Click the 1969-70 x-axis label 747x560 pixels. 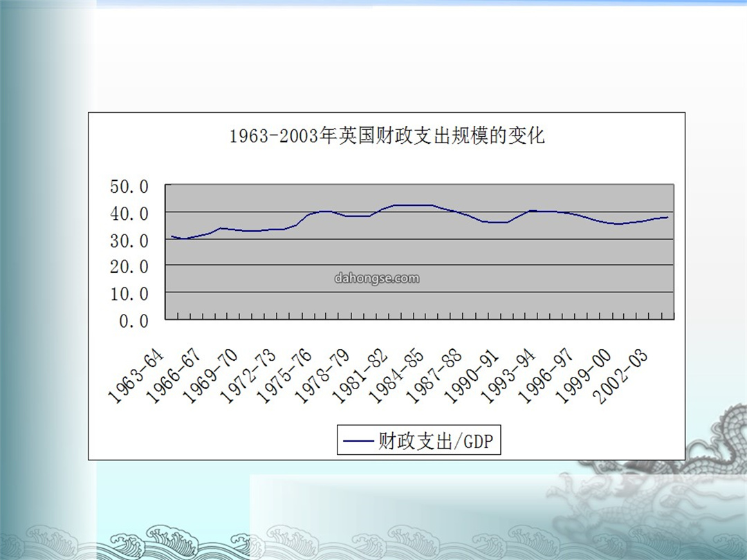pyautogui.click(x=210, y=376)
